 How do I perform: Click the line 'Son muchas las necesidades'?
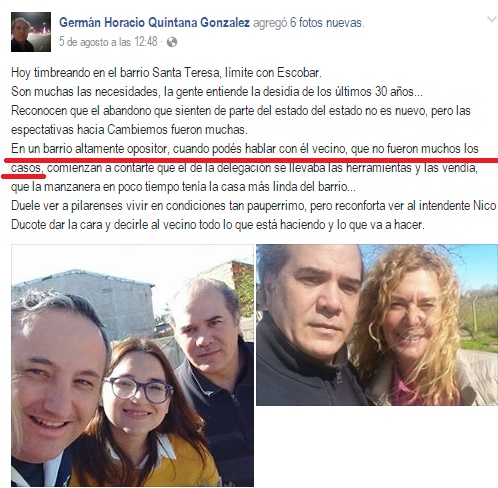tap(217, 92)
